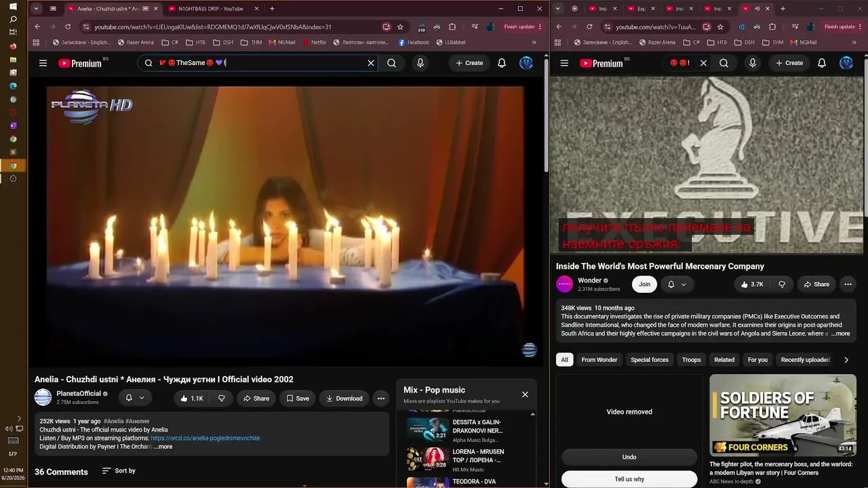The width and height of the screenshot is (868, 488).
Task: Open notifications bell in right YouTube header
Action: click(822, 63)
